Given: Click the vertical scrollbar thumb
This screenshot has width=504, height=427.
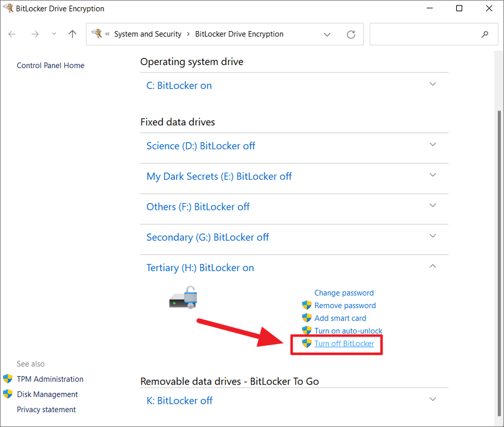Looking at the screenshot, I should point(499,263).
